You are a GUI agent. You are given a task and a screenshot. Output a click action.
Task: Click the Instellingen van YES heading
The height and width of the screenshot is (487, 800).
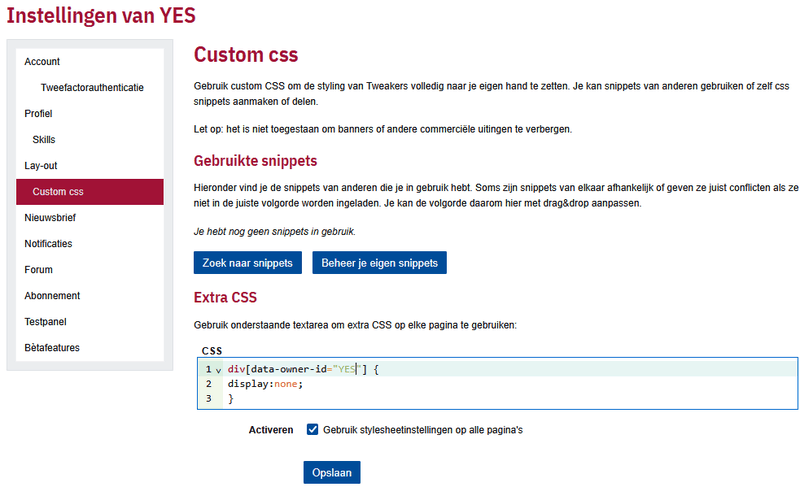pyautogui.click(x=101, y=16)
